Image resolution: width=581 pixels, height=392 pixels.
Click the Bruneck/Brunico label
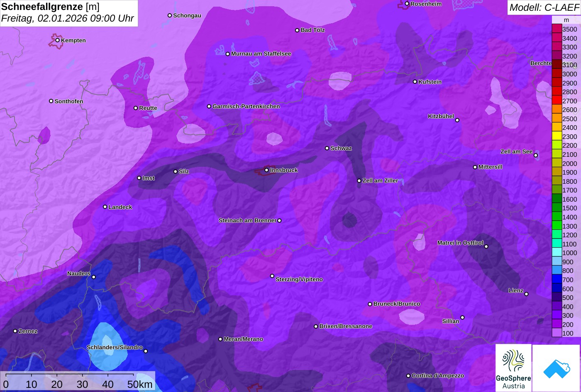(397, 304)
